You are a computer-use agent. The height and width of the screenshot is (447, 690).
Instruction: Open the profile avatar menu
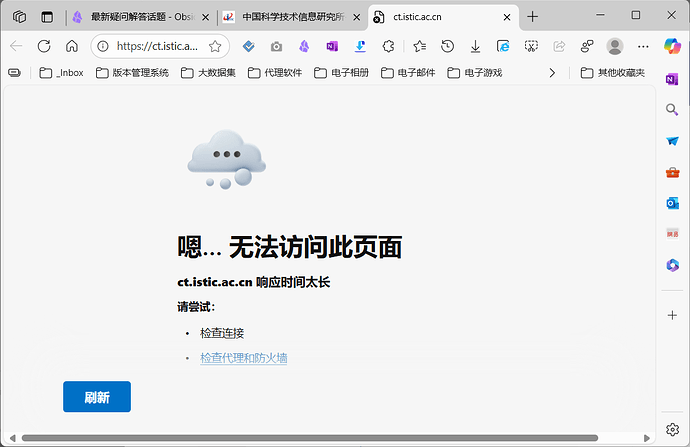[x=615, y=46]
